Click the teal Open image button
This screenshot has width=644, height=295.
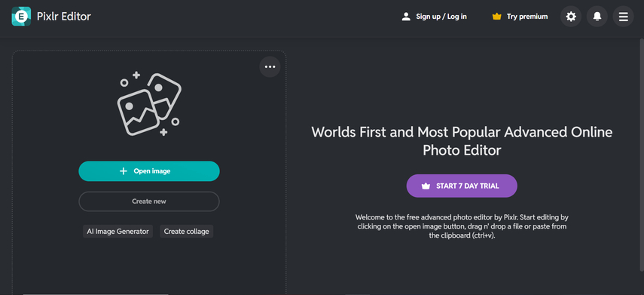(149, 171)
